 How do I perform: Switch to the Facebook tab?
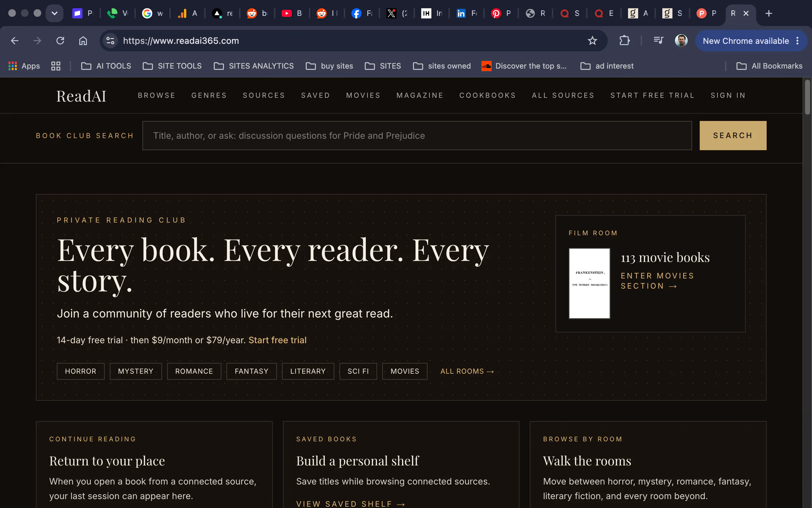362,13
